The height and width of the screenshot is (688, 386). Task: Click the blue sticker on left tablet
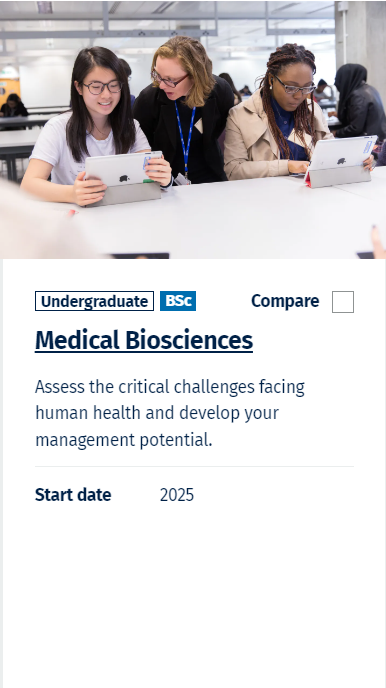(x=147, y=163)
